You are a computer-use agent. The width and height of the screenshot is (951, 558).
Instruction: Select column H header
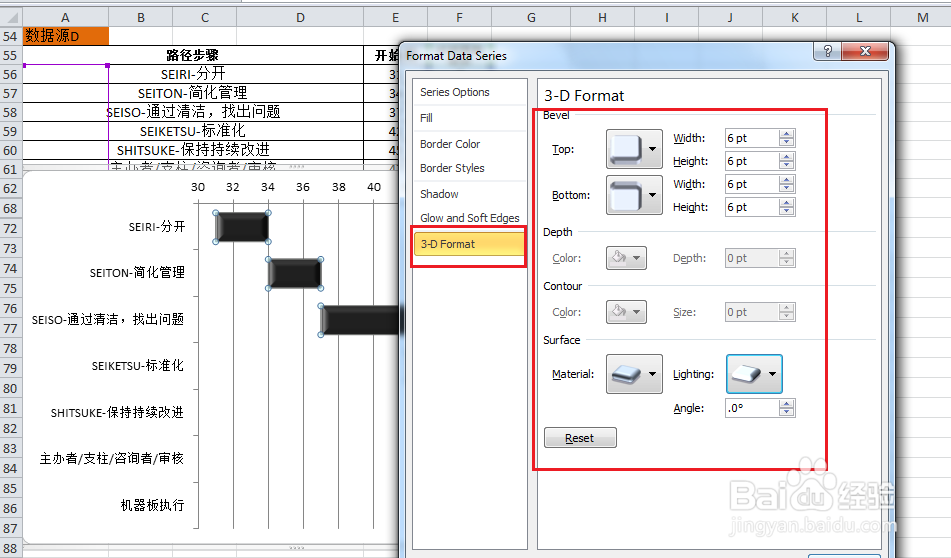pyautogui.click(x=602, y=18)
